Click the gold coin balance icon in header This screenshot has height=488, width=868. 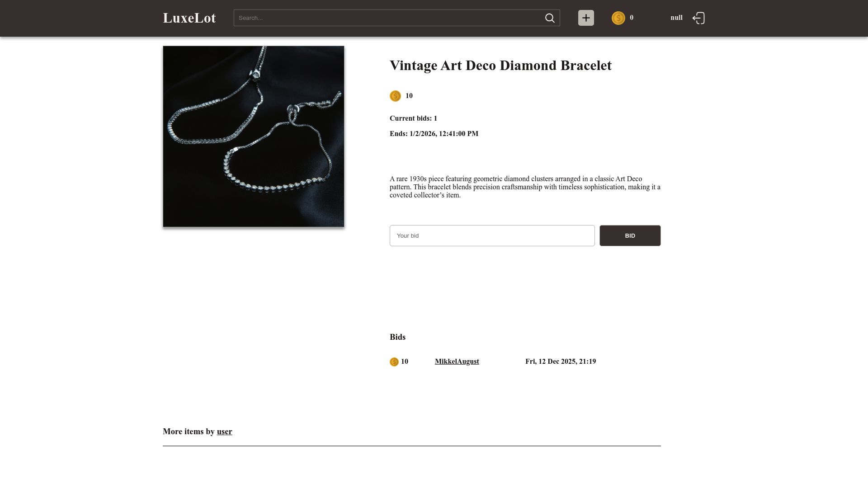coord(618,18)
